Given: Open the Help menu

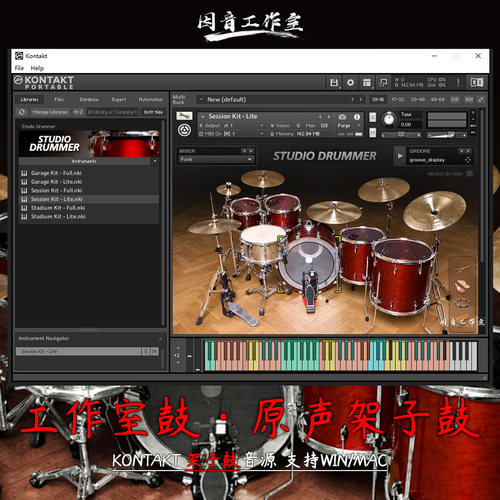Looking at the screenshot, I should [x=37, y=68].
